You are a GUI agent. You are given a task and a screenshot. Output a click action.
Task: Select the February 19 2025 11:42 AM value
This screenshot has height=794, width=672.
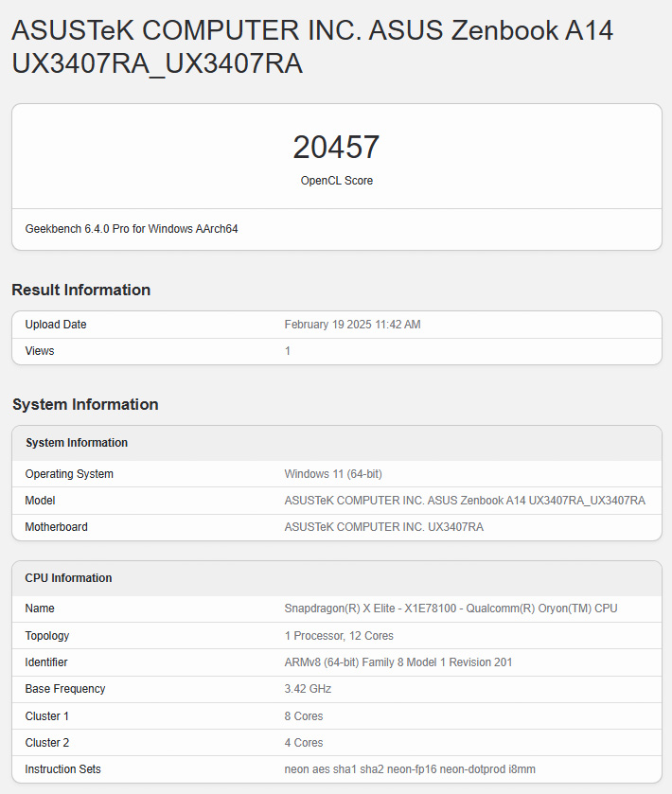(x=352, y=325)
